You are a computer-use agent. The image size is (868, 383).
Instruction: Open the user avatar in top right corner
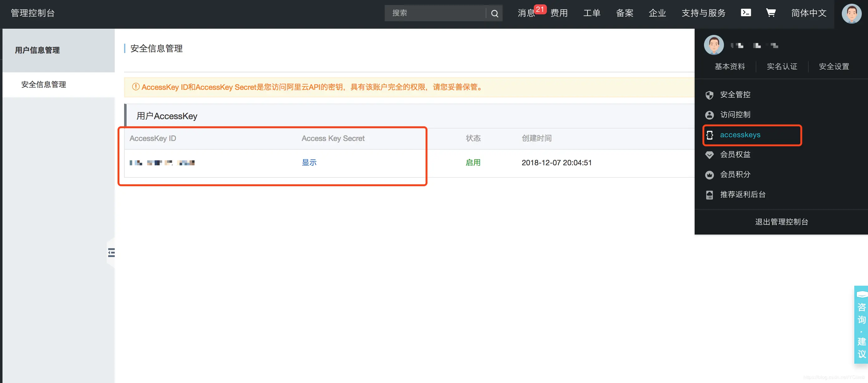851,14
